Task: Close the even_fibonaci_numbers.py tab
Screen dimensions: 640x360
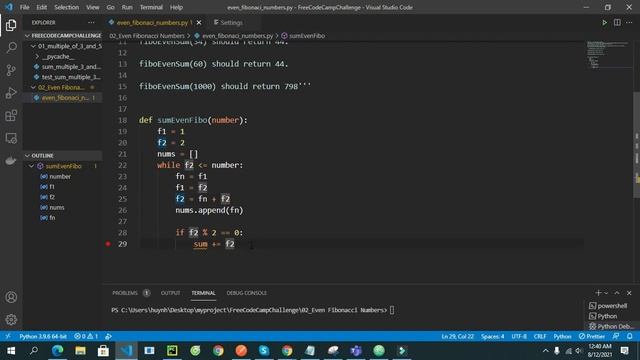Action: click(199, 23)
